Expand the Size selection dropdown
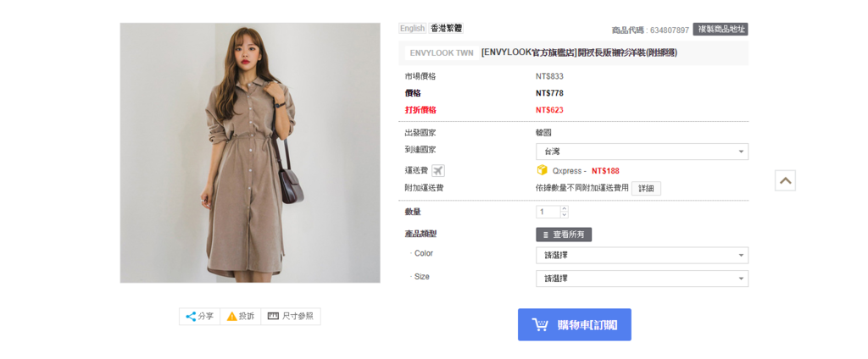Viewport: 868px width, 359px height. (x=642, y=279)
